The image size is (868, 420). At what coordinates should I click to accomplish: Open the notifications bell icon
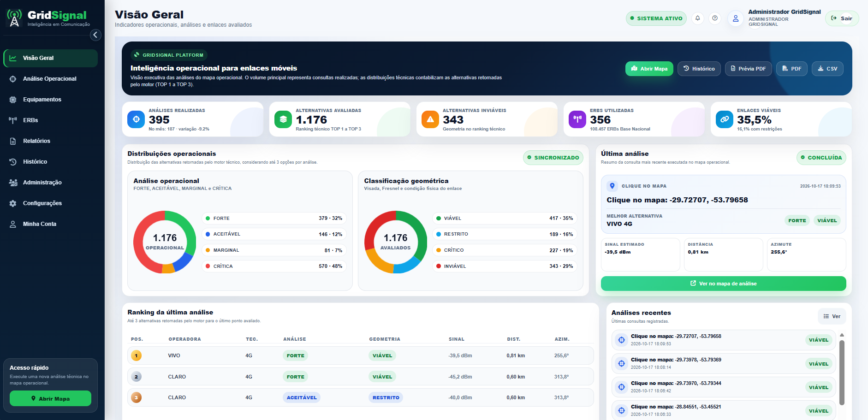pos(698,18)
